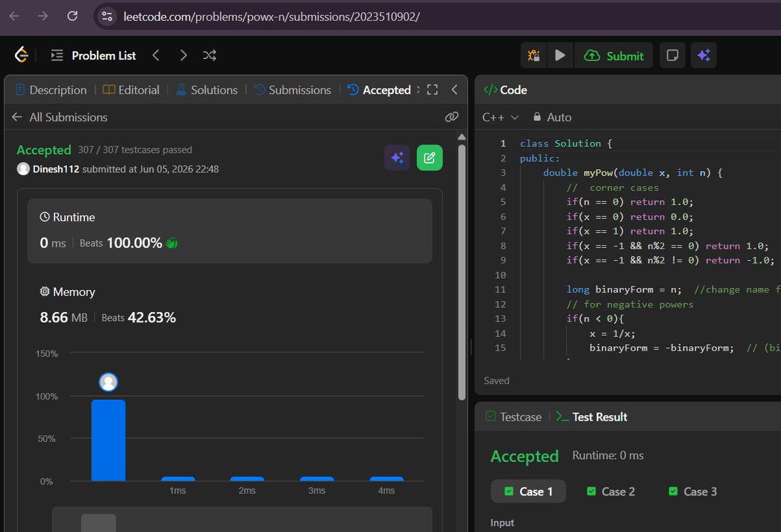Click the debugger bug icon

pos(534,56)
